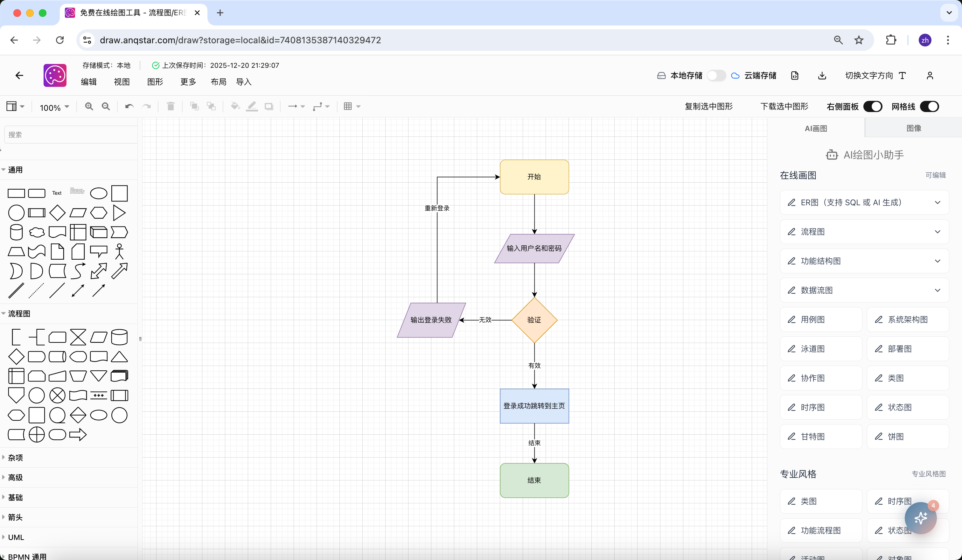Turn off the right side panel toggle

(x=873, y=107)
